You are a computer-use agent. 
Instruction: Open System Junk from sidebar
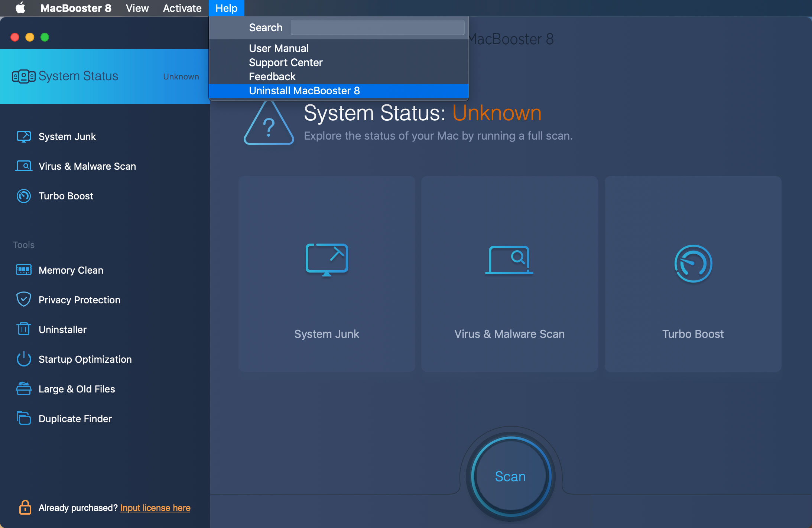pos(67,137)
